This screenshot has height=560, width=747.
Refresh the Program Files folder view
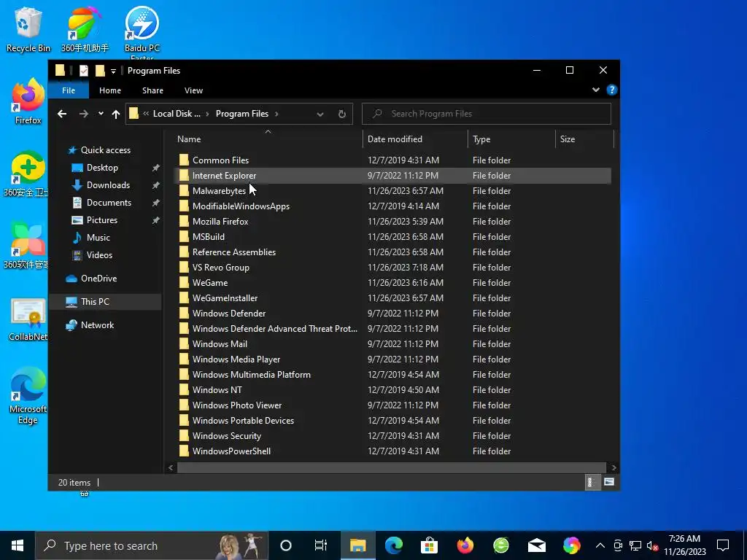(x=341, y=114)
